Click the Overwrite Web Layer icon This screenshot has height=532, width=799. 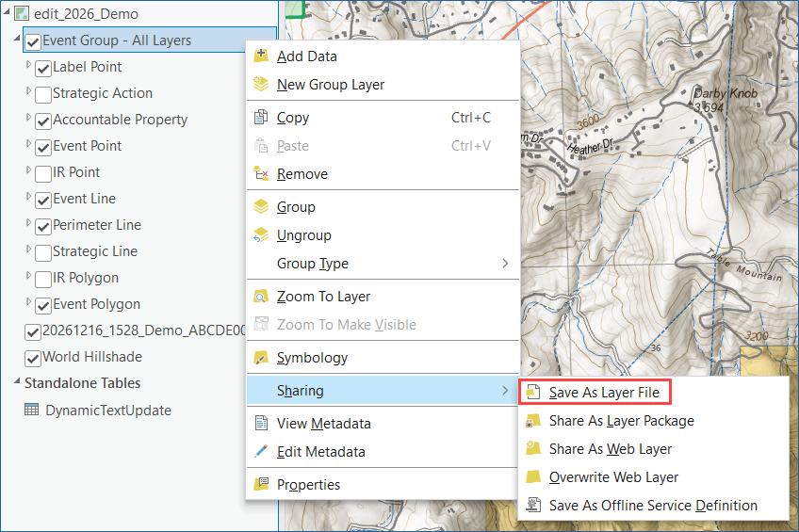click(x=533, y=477)
